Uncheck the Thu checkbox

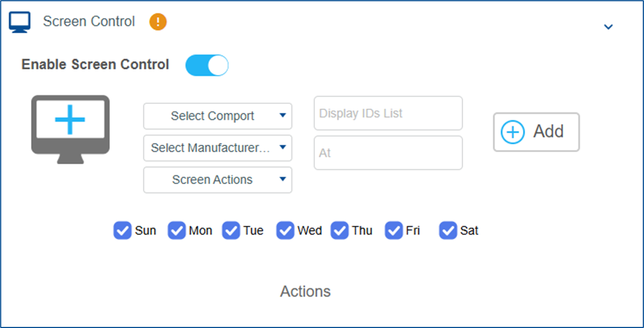(339, 231)
